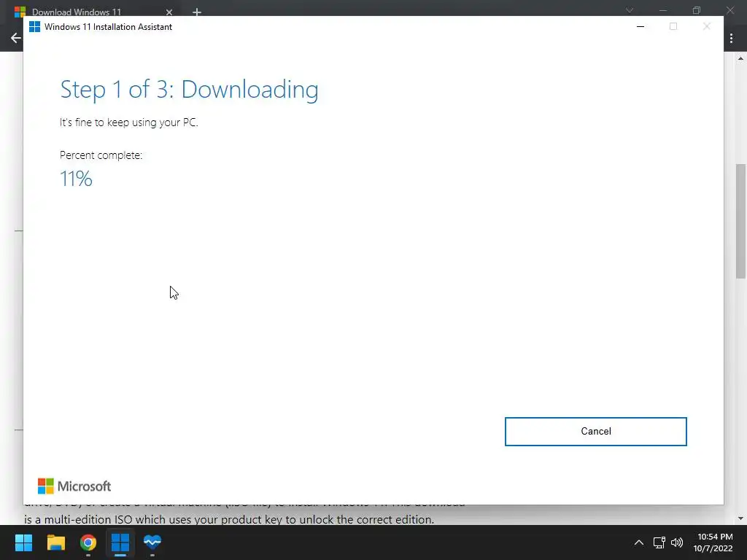Switch to Google Chrome in the taskbar
Screen dimensions: 747x560
[88, 542]
